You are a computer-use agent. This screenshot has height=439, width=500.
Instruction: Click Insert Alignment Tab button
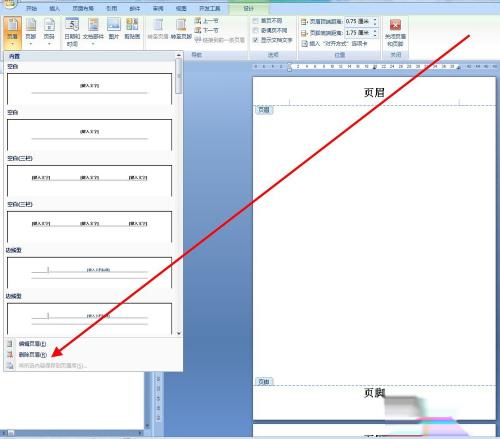coord(334,44)
